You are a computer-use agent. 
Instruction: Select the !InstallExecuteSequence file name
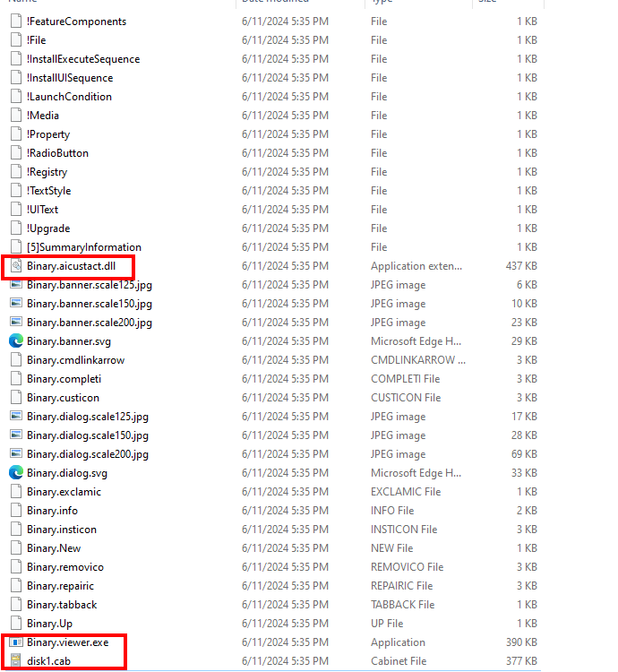(x=83, y=59)
